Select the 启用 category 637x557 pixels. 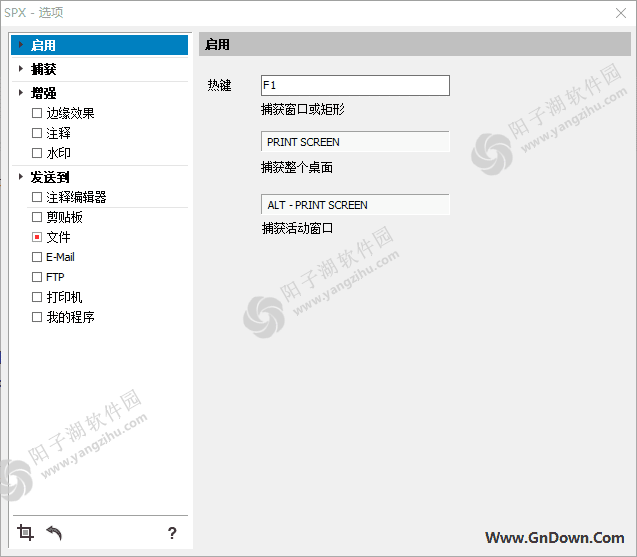coord(100,45)
